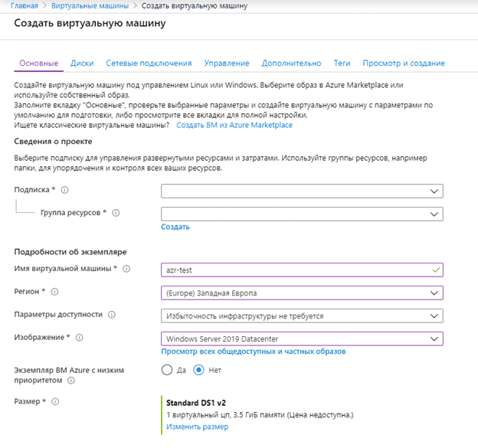Image resolution: width=478 pixels, height=448 pixels.
Task: Click info icon beside Группа ресурсов
Action: click(x=116, y=213)
